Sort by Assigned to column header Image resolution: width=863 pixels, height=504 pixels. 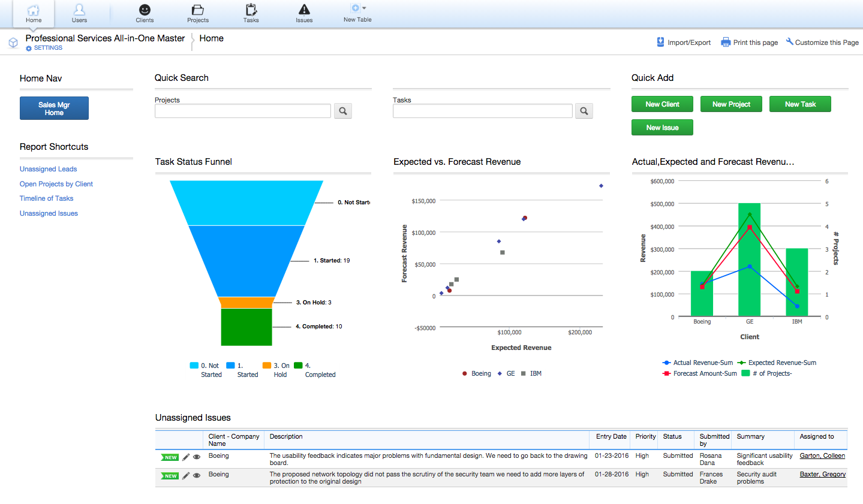(817, 436)
